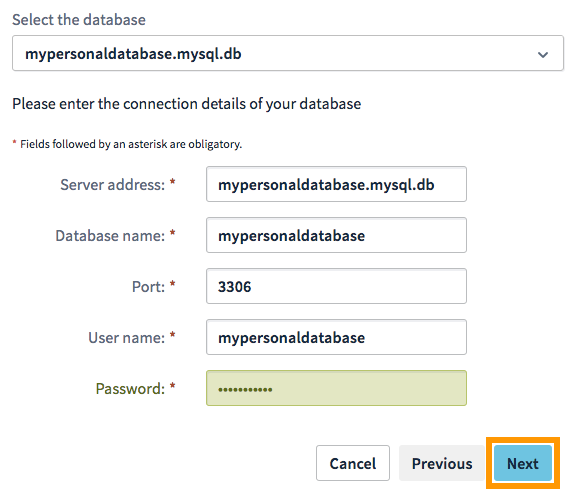Image resolution: width=582 pixels, height=496 pixels.
Task: Select the Port field containing 3306
Action: coord(336,286)
